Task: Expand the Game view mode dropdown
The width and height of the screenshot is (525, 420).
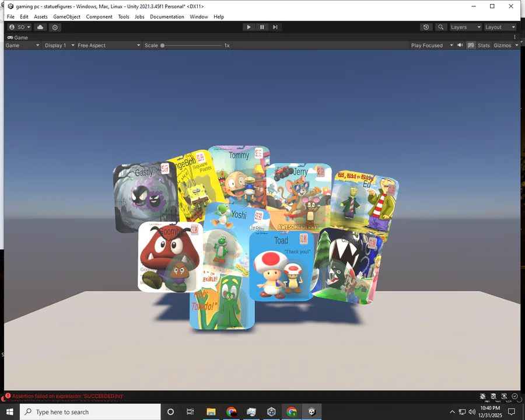Action: coord(22,45)
